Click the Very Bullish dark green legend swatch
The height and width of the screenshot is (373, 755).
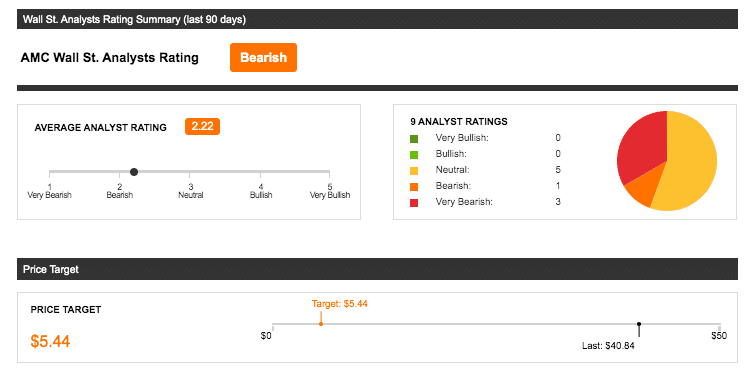coord(414,139)
